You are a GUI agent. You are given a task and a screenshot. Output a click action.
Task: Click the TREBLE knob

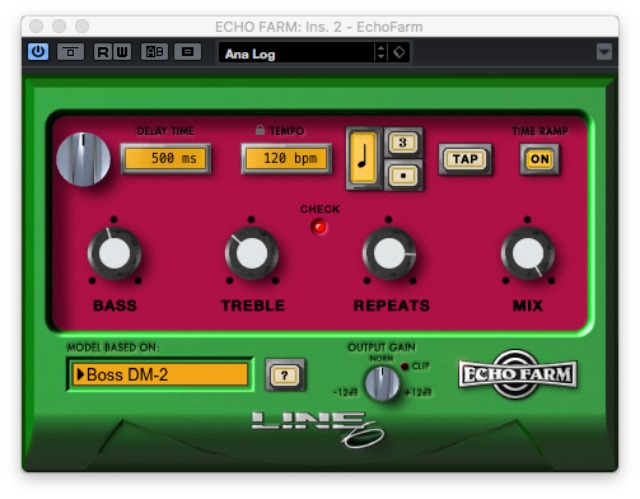point(252,253)
